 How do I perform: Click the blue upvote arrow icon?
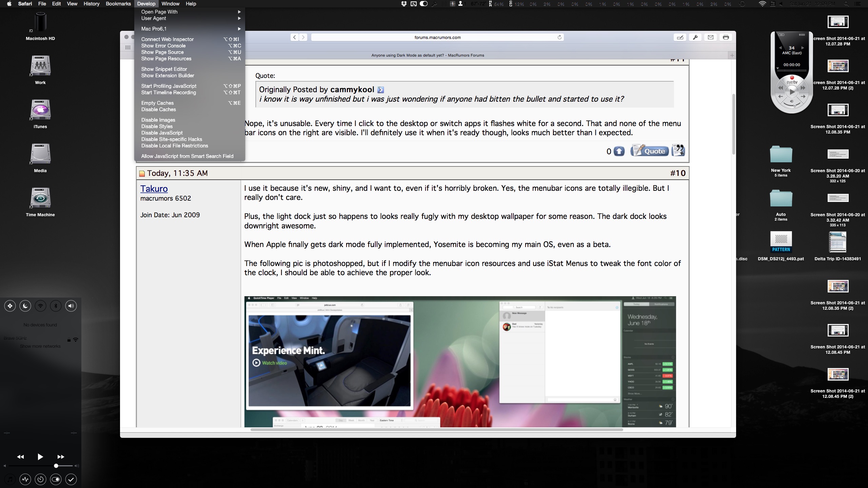pyautogui.click(x=619, y=151)
